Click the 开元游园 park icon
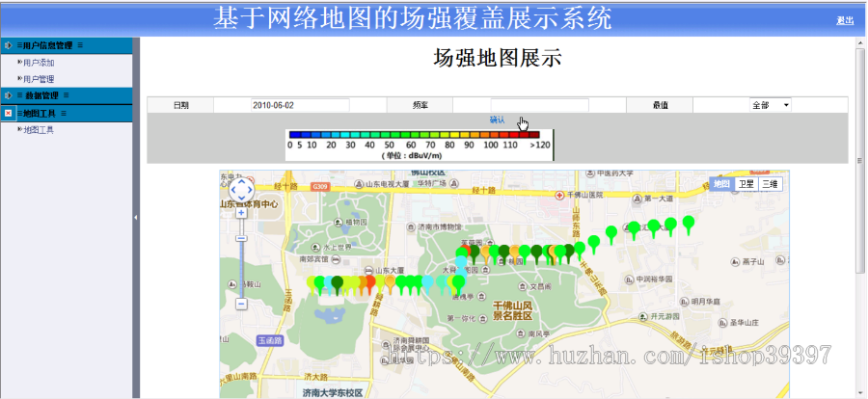Viewport: 868px width, 399px height. [x=642, y=317]
